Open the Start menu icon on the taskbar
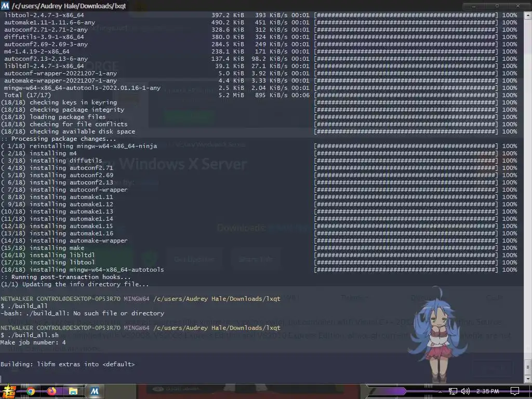Viewport: 532px width, 399px height. click(8, 392)
